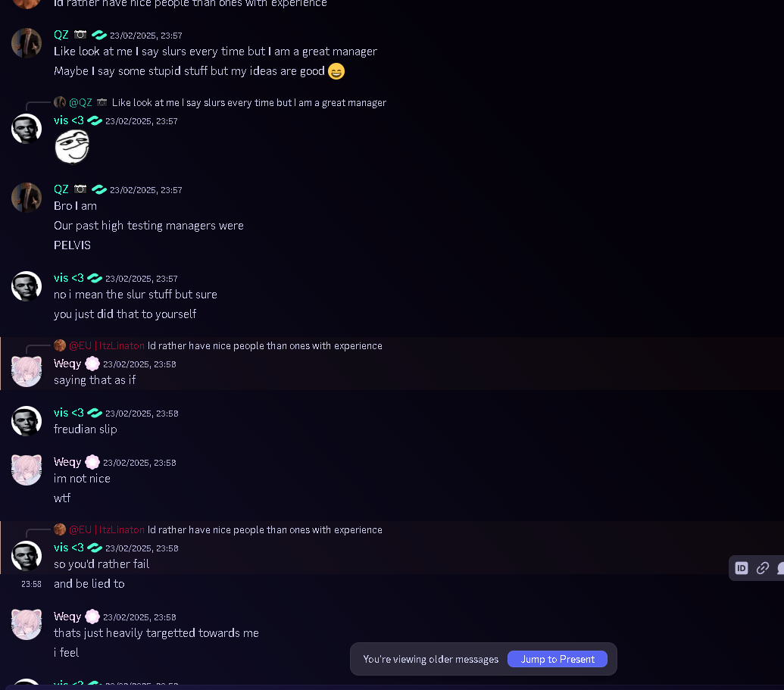The height and width of the screenshot is (690, 784).
Task: Click Weqy's pink flower badge above "saying that as if"
Action: (92, 364)
